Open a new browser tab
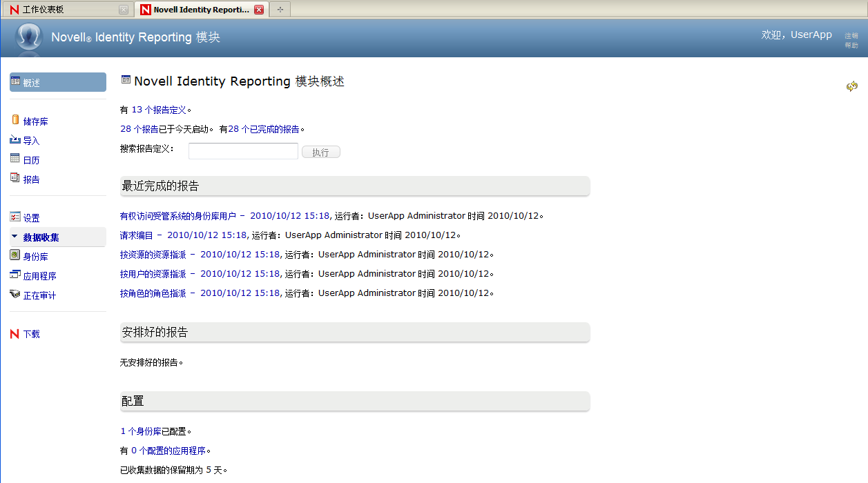Screen dimensions: 868x483 click(280, 10)
